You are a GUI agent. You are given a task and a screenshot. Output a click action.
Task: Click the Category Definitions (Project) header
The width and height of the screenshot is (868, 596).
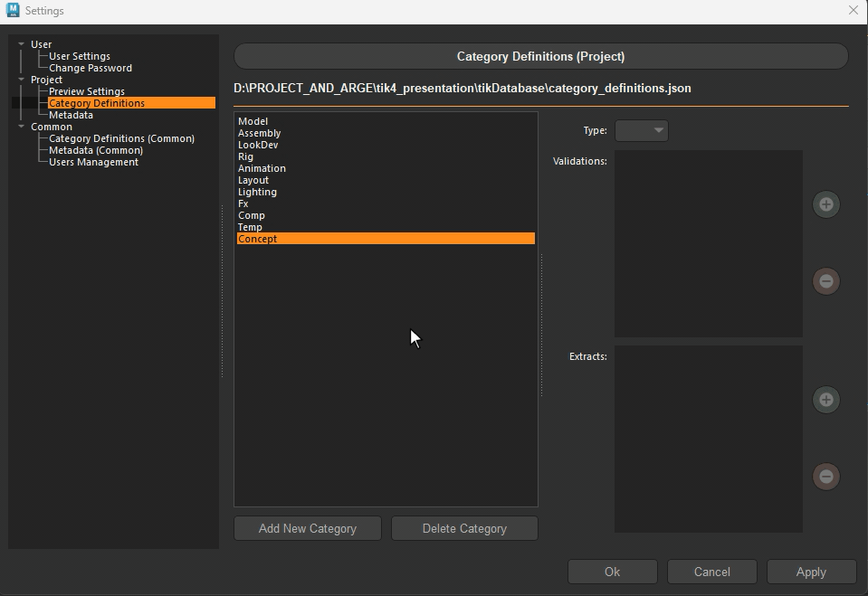click(x=541, y=56)
